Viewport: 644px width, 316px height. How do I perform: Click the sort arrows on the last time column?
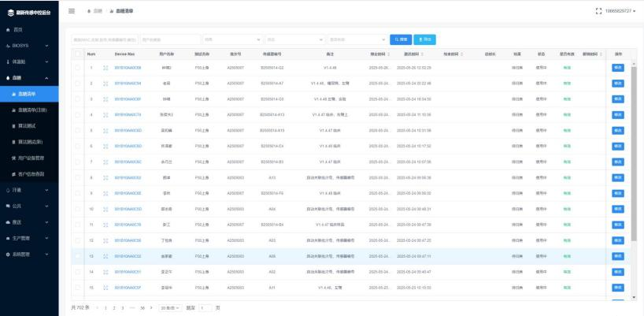pos(601,54)
